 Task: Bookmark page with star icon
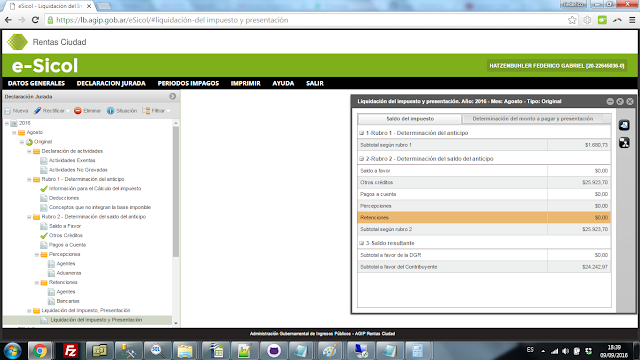(x=572, y=20)
